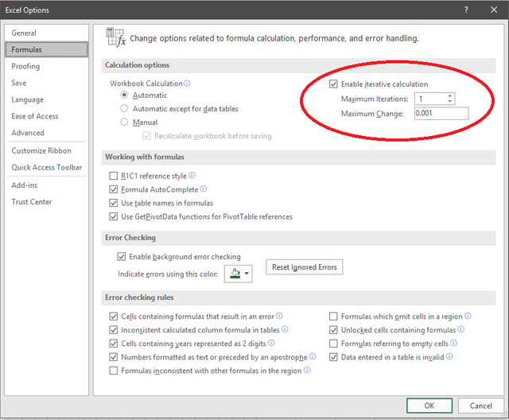The height and width of the screenshot is (420, 509).
Task: Open the Add-ins category
Action: 47,185
